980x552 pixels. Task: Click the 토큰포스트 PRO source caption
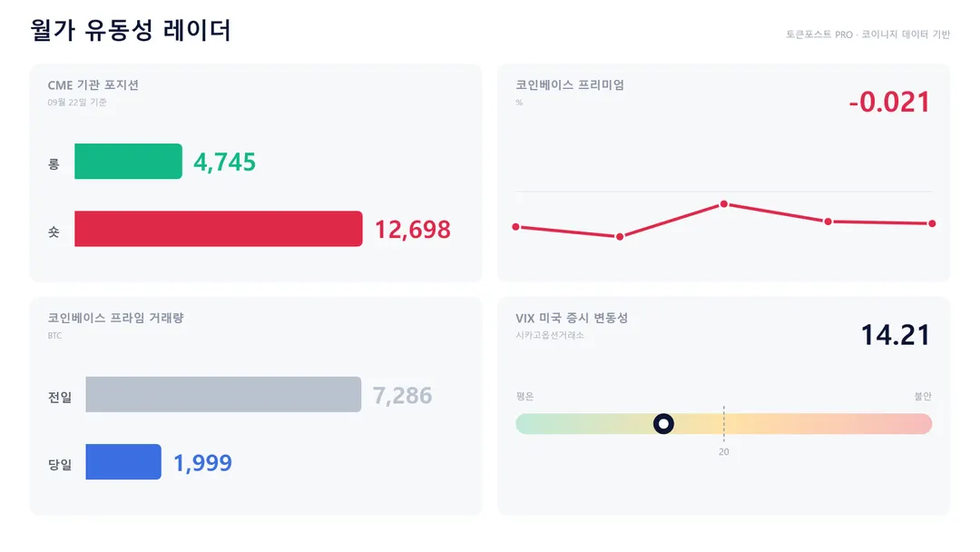click(x=818, y=34)
